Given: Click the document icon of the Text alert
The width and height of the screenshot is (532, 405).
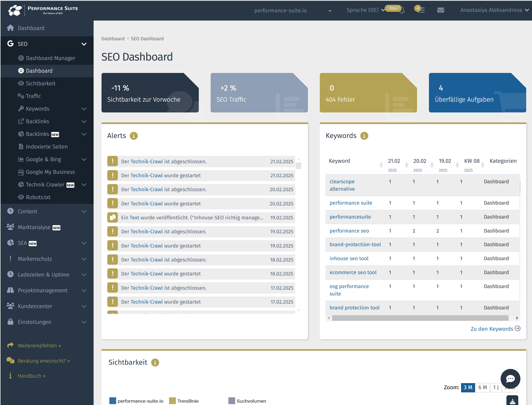Looking at the screenshot, I should click(113, 217).
